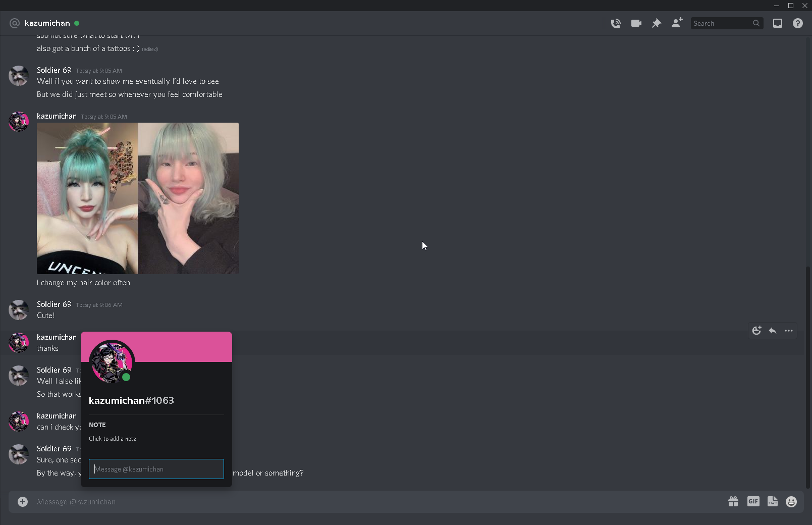The width and height of the screenshot is (812, 525).
Task: Open the sticker picker
Action: tap(773, 501)
